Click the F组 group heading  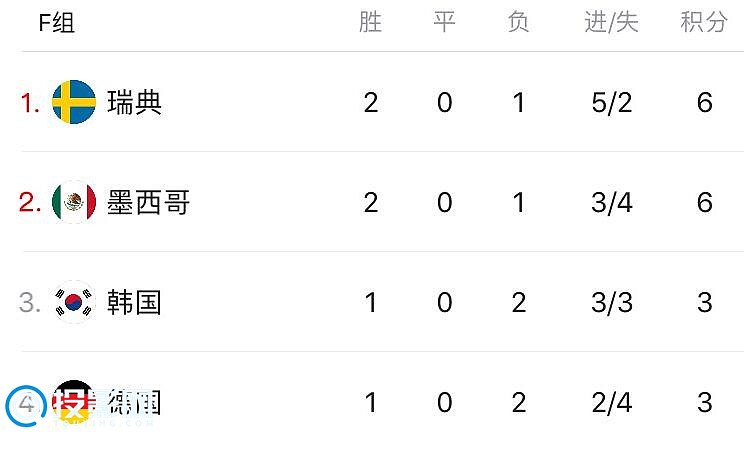pos(56,23)
